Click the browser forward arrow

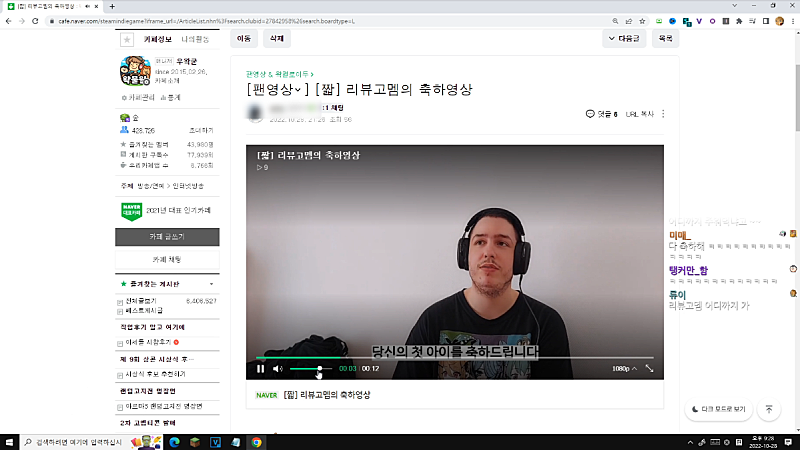(x=22, y=21)
